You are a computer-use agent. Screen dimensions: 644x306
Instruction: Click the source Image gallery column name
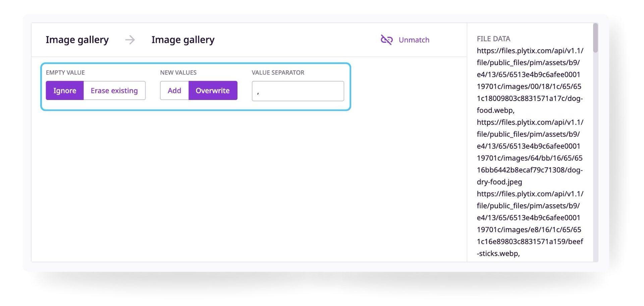click(x=77, y=40)
